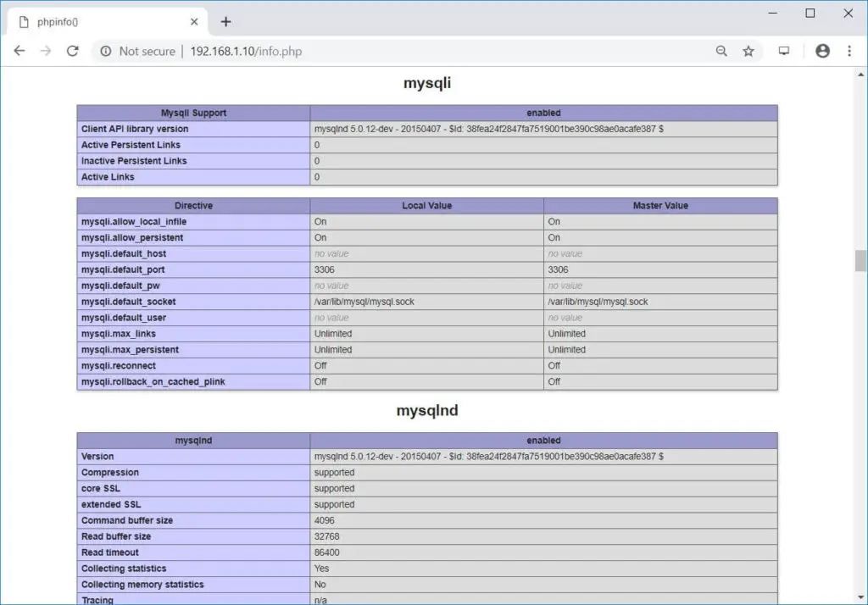Image resolution: width=868 pixels, height=605 pixels.
Task: Close the phpinfo() tab
Action: pos(194,21)
